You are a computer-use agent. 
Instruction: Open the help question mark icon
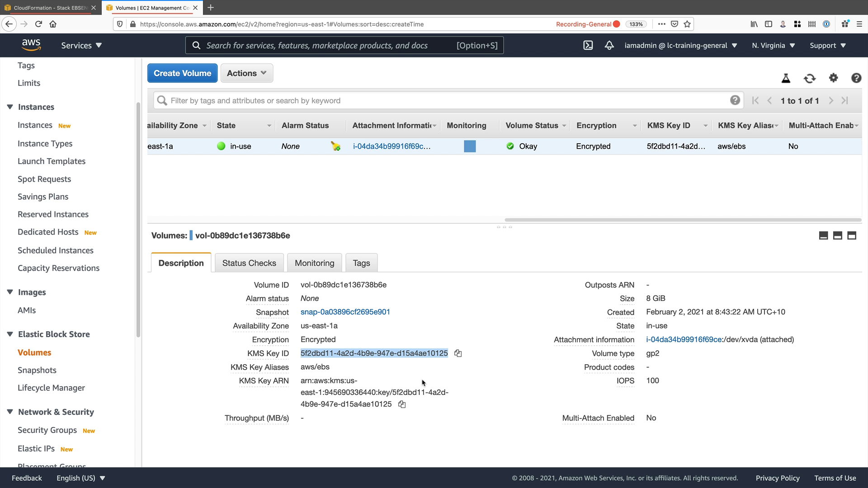coord(856,78)
